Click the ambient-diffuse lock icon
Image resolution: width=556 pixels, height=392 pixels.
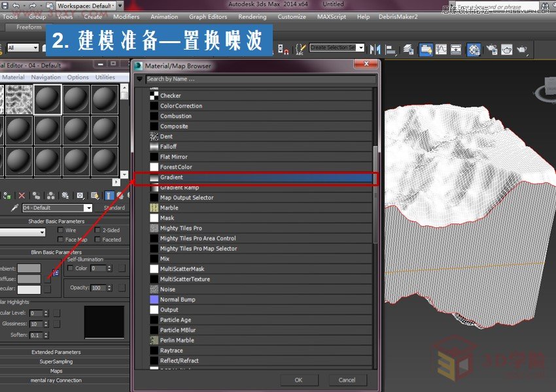pyautogui.click(x=56, y=272)
